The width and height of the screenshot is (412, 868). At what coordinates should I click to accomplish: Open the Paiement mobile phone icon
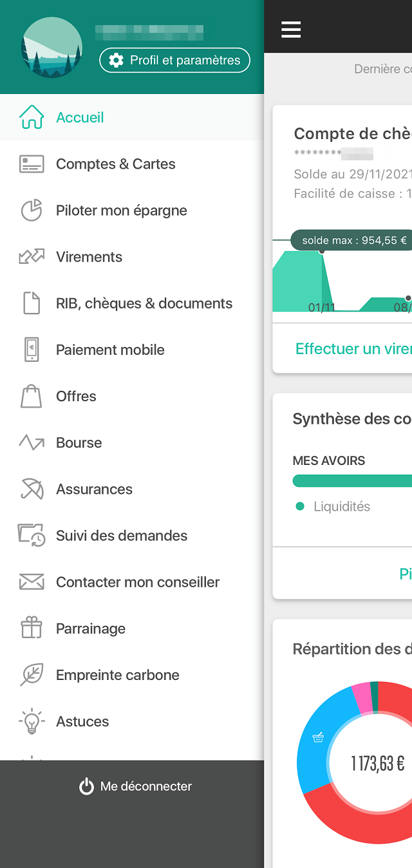(32, 350)
